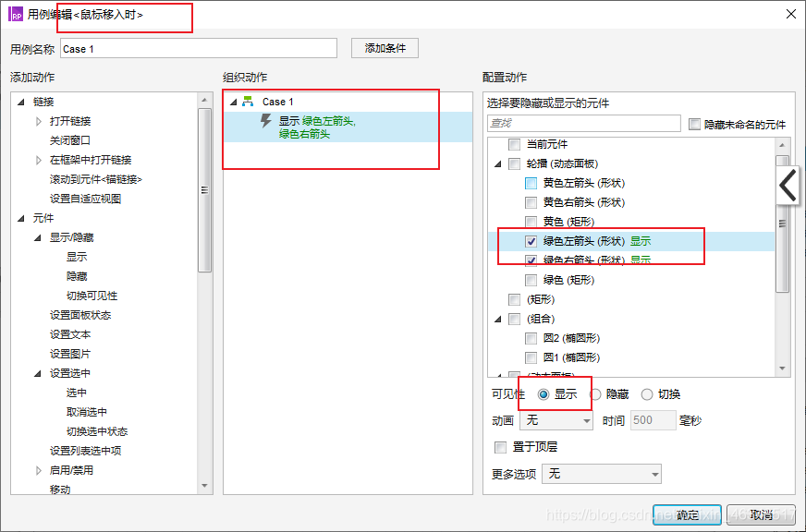Check the 黄色左箭头 (形状) checkbox

(531, 183)
